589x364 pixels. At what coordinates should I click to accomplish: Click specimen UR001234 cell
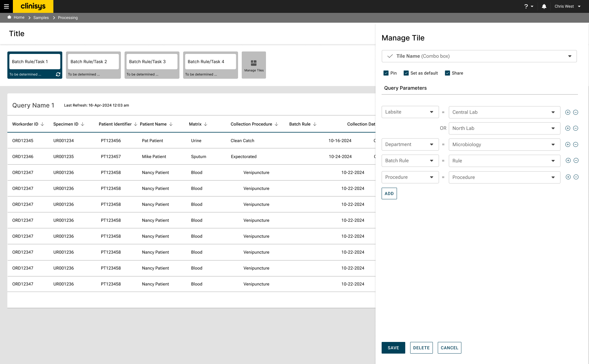pos(64,141)
